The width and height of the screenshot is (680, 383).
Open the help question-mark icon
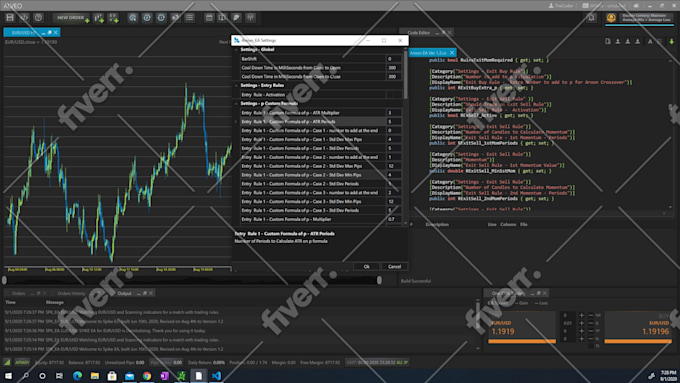[x=38, y=18]
